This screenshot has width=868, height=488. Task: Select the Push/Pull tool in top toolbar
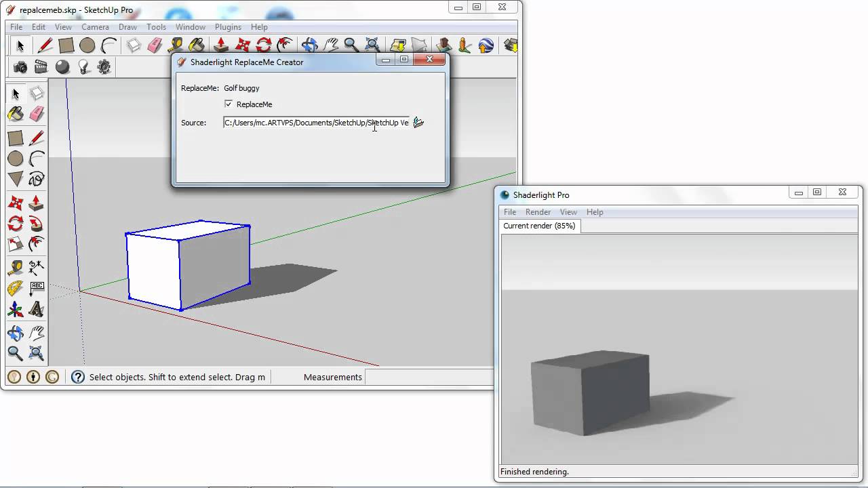(220, 45)
